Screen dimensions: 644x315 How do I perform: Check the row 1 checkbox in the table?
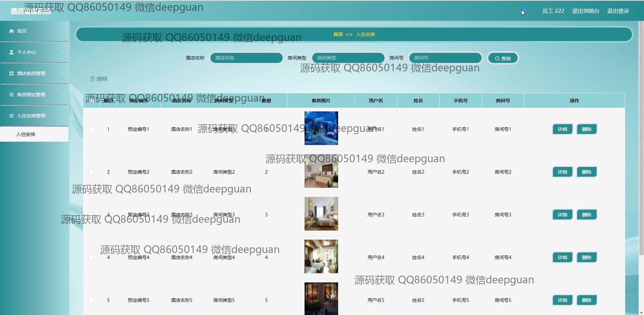click(x=91, y=129)
